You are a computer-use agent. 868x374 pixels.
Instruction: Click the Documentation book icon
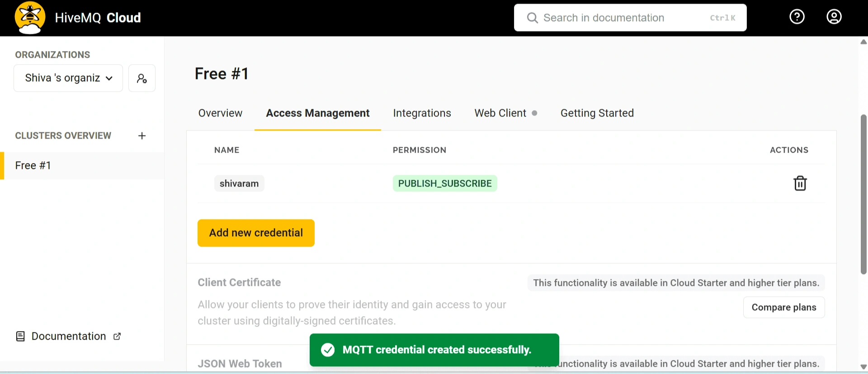point(20,336)
